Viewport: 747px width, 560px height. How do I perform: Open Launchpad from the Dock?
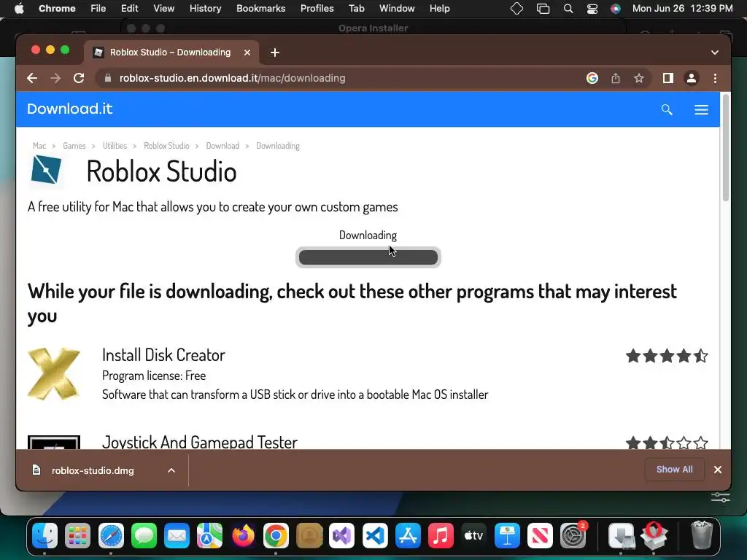click(x=77, y=536)
